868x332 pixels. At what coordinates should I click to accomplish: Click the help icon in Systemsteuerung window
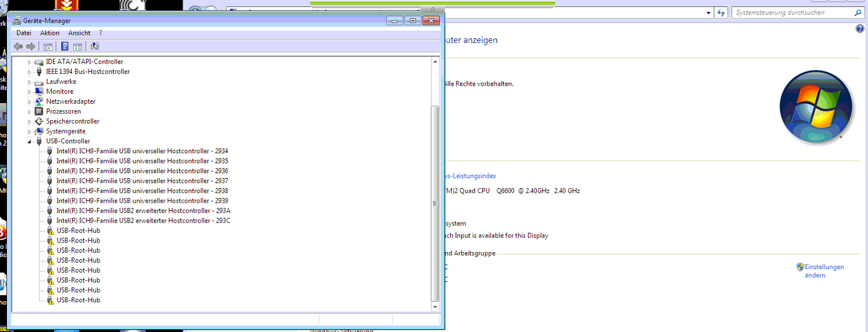(x=860, y=29)
